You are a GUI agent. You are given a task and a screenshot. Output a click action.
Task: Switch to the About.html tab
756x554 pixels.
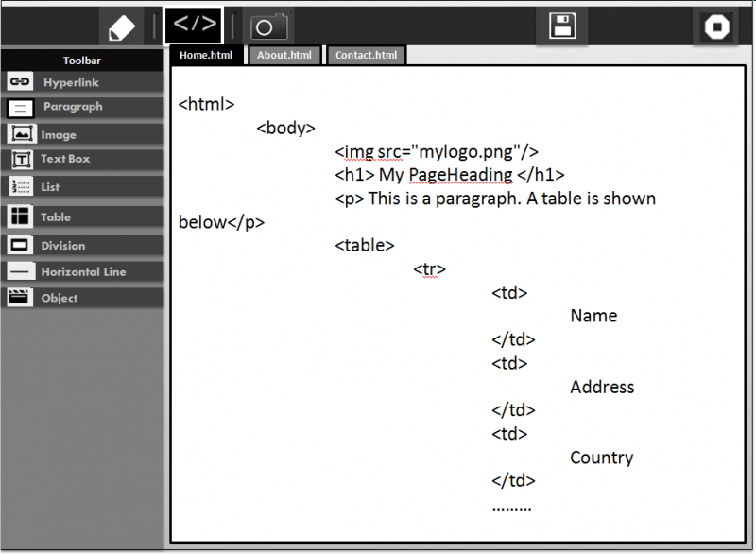(284, 56)
